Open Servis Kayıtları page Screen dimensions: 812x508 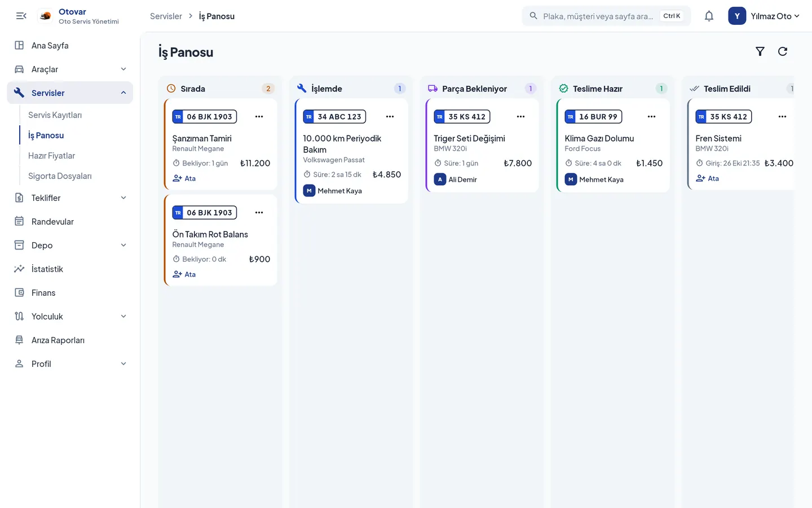pyautogui.click(x=55, y=115)
